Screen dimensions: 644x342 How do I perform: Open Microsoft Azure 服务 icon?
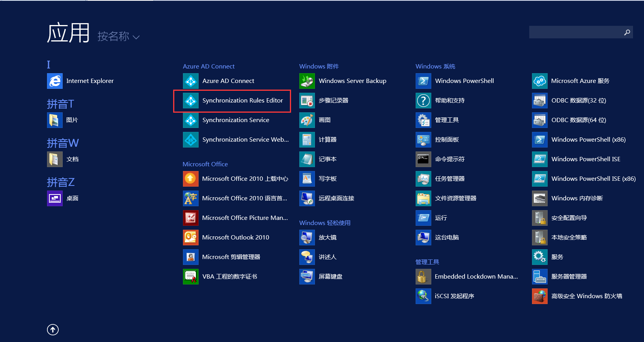tap(540, 81)
